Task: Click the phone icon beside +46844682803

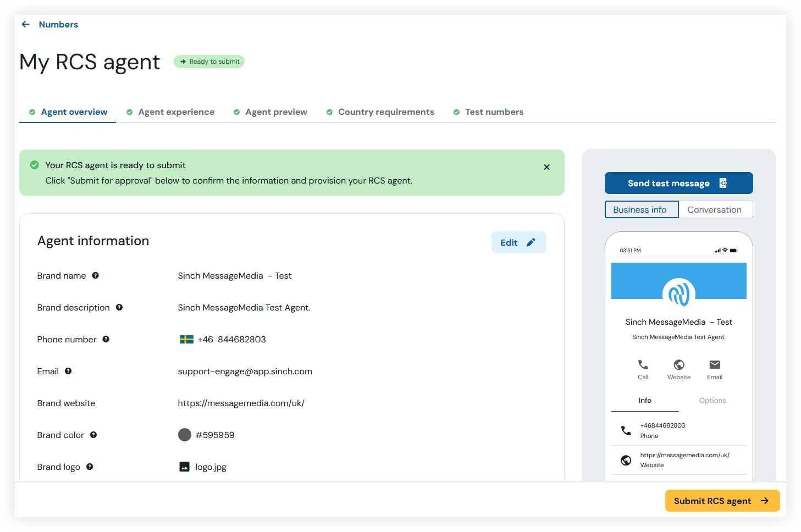Action: tap(626, 430)
